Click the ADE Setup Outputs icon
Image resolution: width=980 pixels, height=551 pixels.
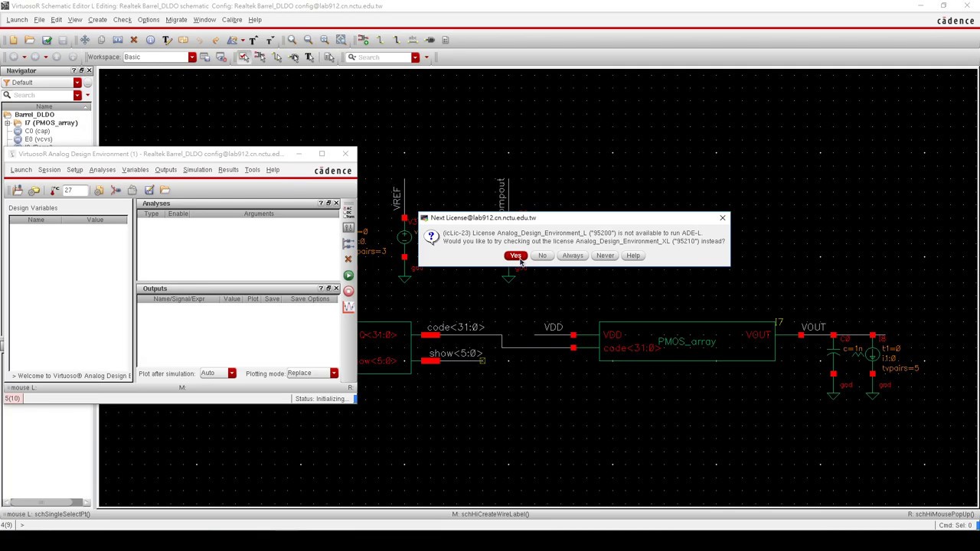[348, 243]
